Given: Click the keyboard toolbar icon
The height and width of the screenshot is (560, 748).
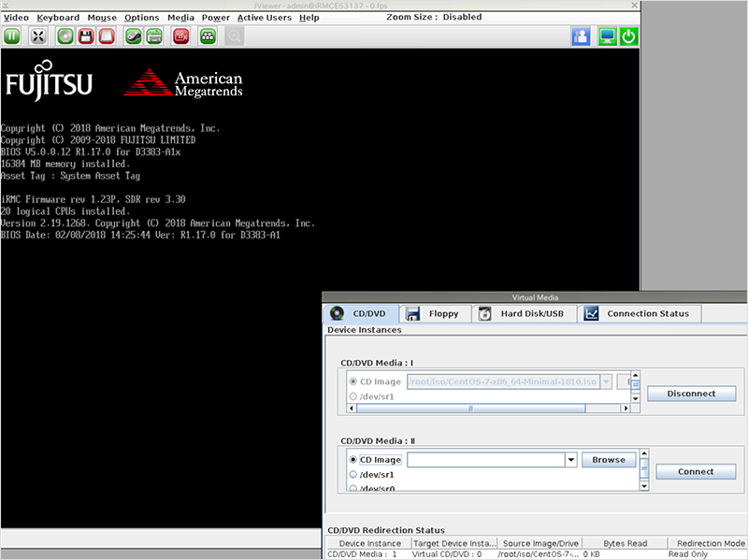Looking at the screenshot, I should [155, 36].
